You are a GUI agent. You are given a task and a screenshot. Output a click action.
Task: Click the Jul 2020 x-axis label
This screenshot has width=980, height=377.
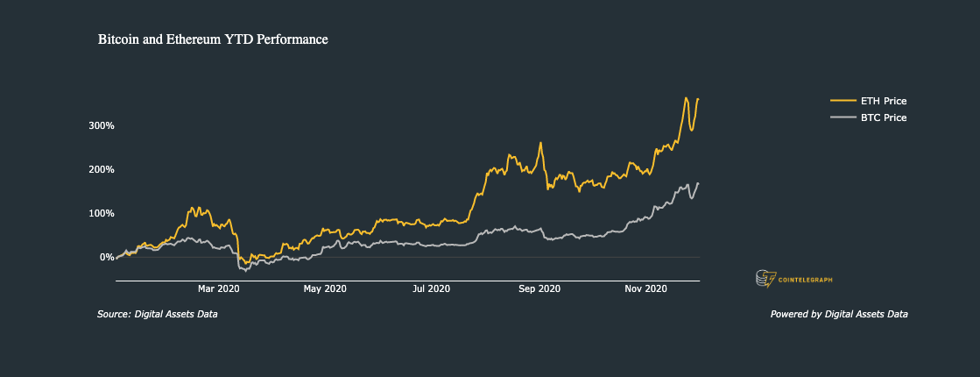click(x=432, y=288)
